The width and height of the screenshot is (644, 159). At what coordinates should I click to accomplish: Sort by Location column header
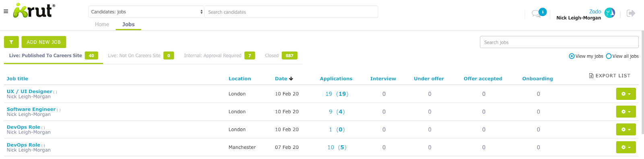click(x=239, y=78)
